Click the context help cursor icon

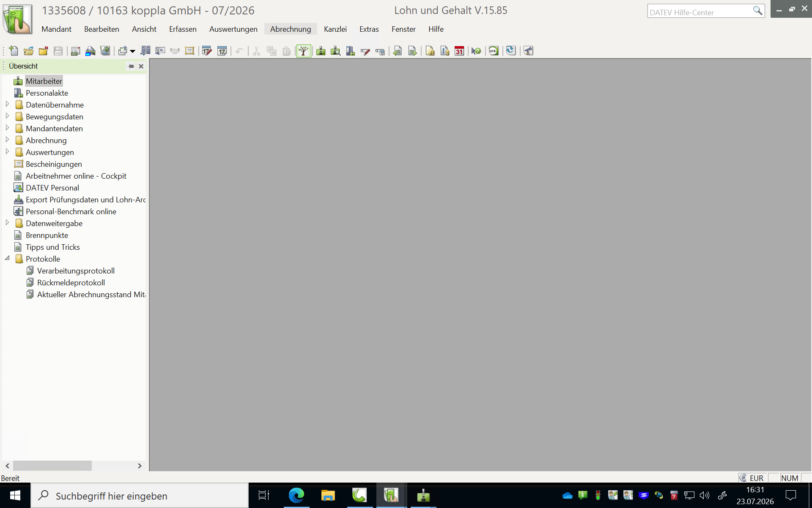pyautogui.click(x=476, y=51)
